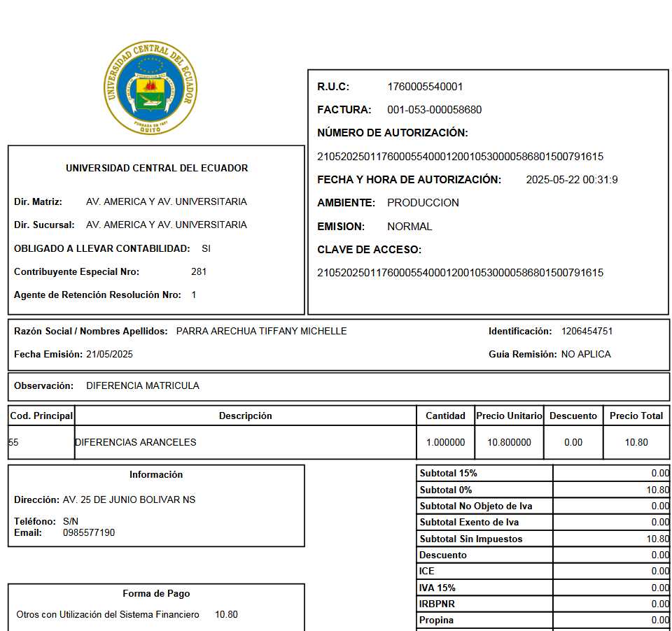Select the "OBLIGADO A LLEVAR CONTABILIDAD:" label
This screenshot has width=672, height=631.
(x=102, y=248)
